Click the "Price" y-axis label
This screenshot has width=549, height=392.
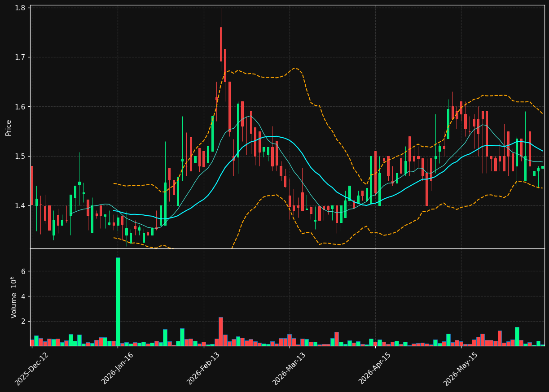[9, 127]
